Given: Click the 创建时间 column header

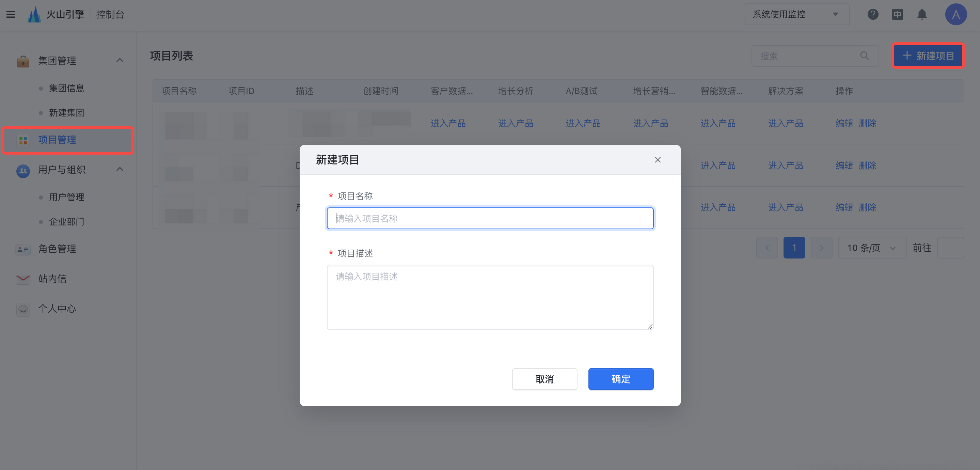Looking at the screenshot, I should point(381,91).
